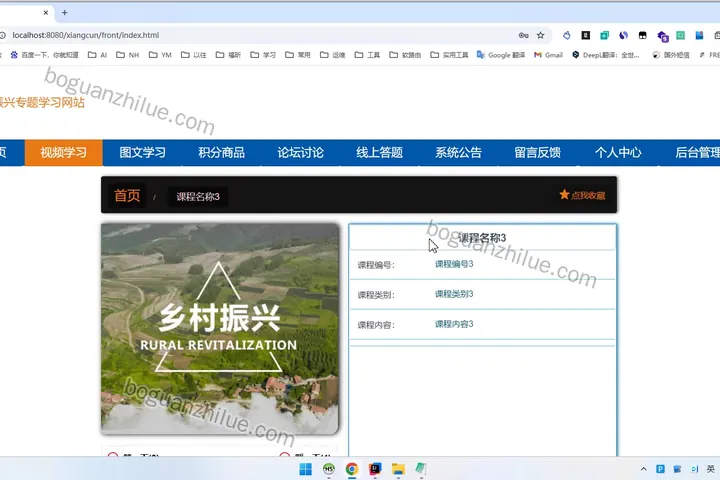Open the 线上答题 navigation tab
The height and width of the screenshot is (480, 720).
click(x=379, y=152)
